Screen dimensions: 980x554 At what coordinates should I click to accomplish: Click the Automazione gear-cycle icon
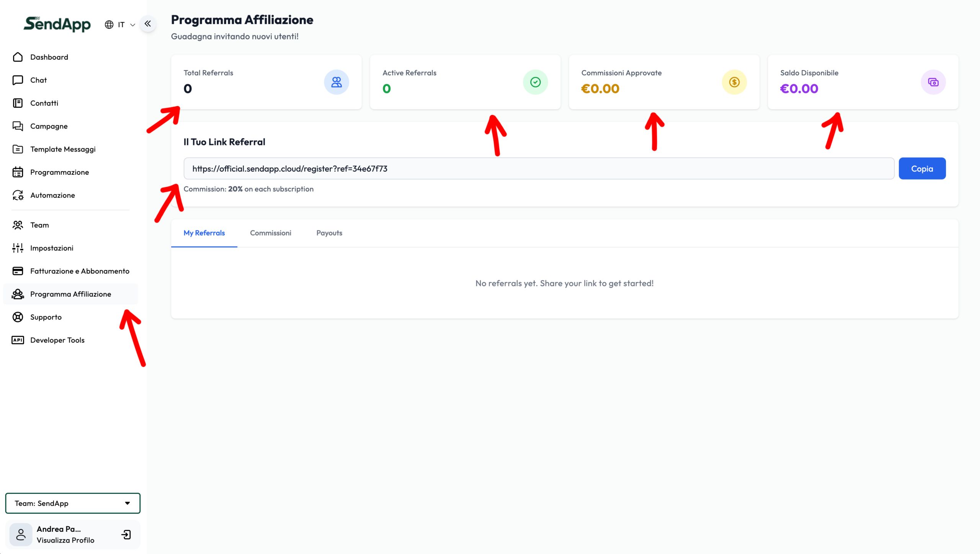(18, 195)
